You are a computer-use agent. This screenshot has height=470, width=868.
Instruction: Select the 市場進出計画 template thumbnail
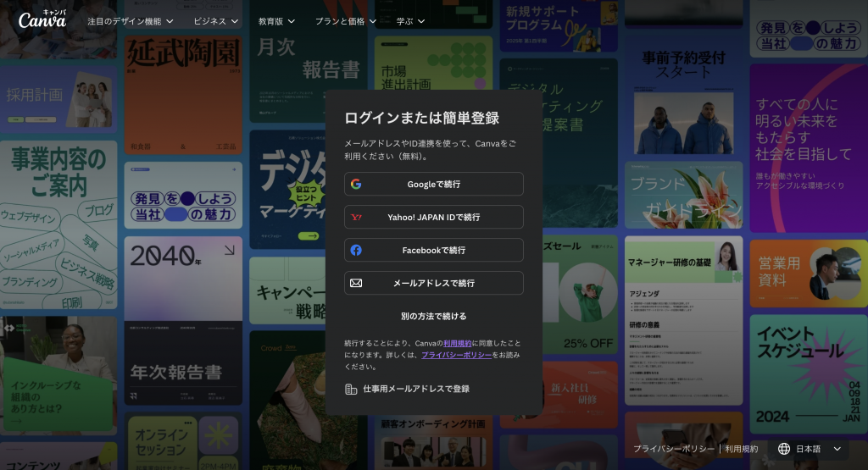[x=433, y=63]
